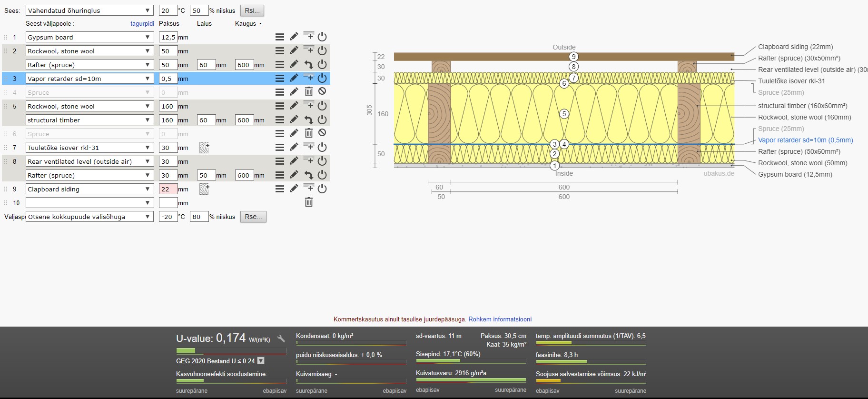This screenshot has width=868, height=399.
Task: Click the pencil edit icon for Gypsum board
Action: (294, 37)
